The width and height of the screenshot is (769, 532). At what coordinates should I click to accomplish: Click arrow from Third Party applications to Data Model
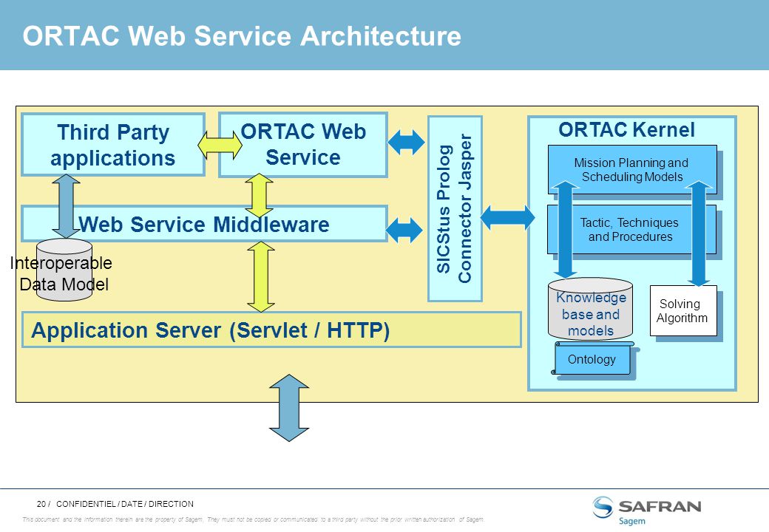pos(66,206)
